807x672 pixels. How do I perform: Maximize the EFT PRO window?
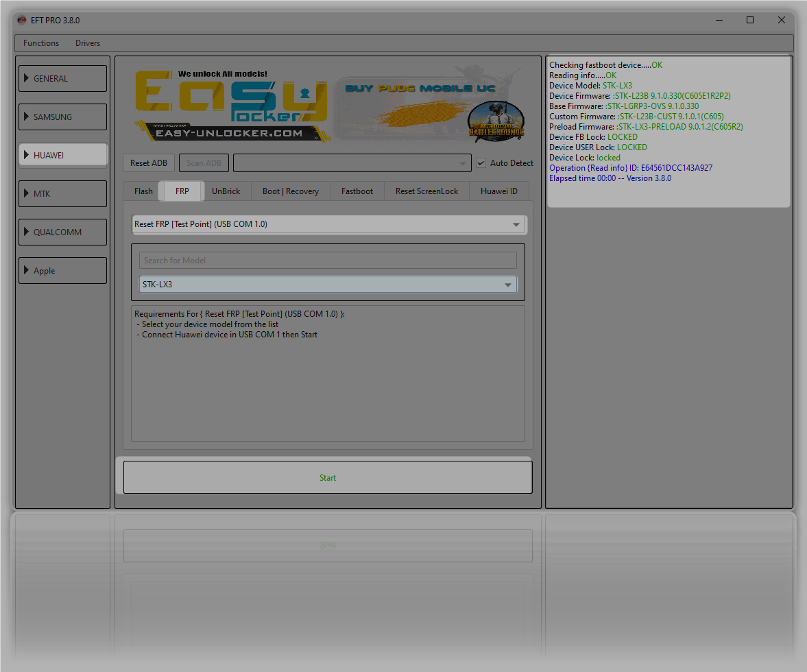[x=750, y=20]
